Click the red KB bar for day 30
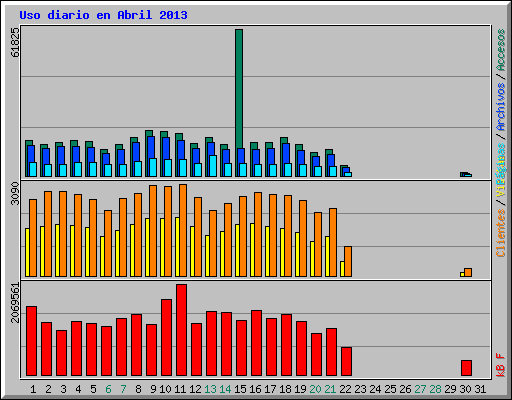This screenshot has width=512, height=400. pos(466,368)
